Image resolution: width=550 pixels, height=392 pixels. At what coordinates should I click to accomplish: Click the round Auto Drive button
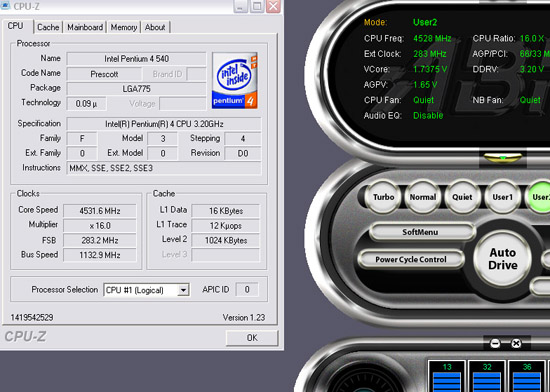click(503, 258)
